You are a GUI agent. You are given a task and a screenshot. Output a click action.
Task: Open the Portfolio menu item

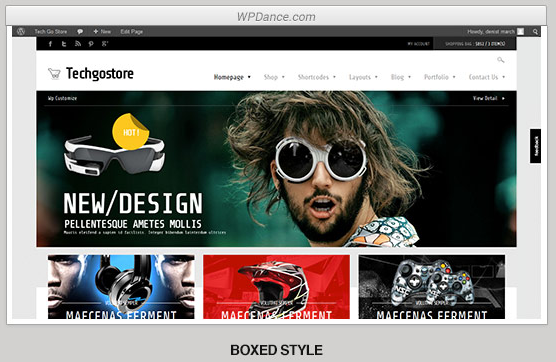439,77
